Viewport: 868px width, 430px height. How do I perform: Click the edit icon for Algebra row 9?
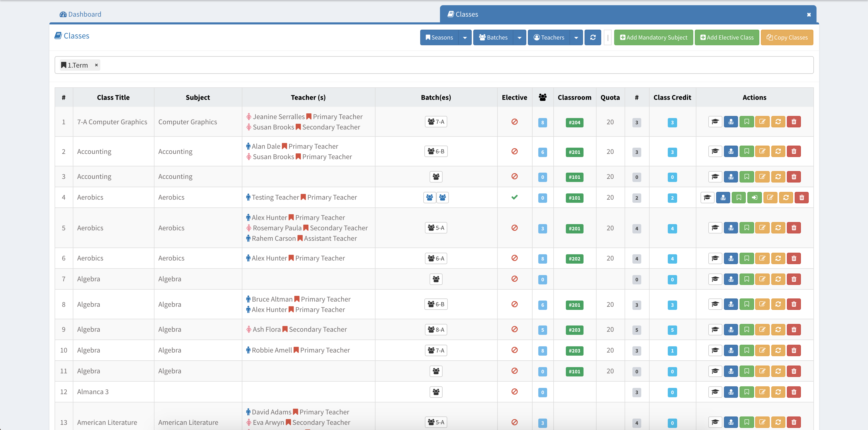pyautogui.click(x=762, y=330)
